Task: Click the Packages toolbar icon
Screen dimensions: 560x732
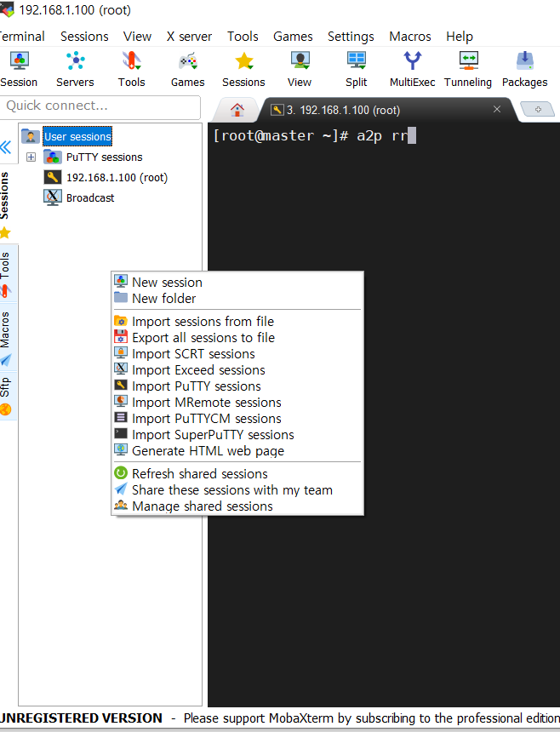Action: tap(524, 70)
